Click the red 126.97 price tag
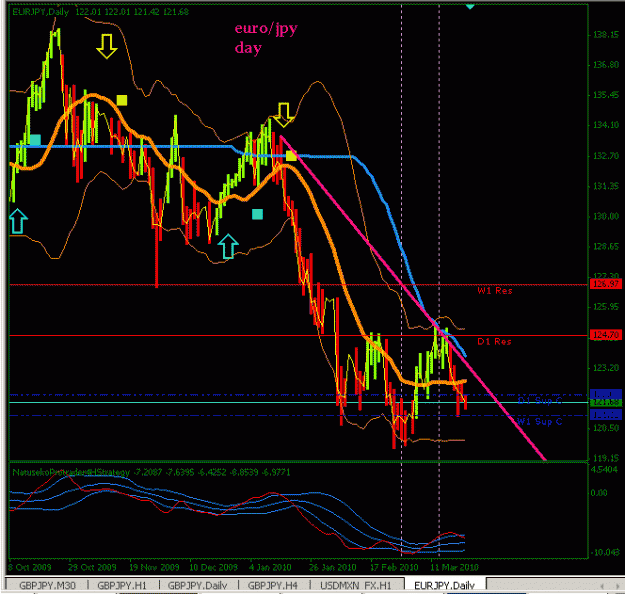 [605, 284]
